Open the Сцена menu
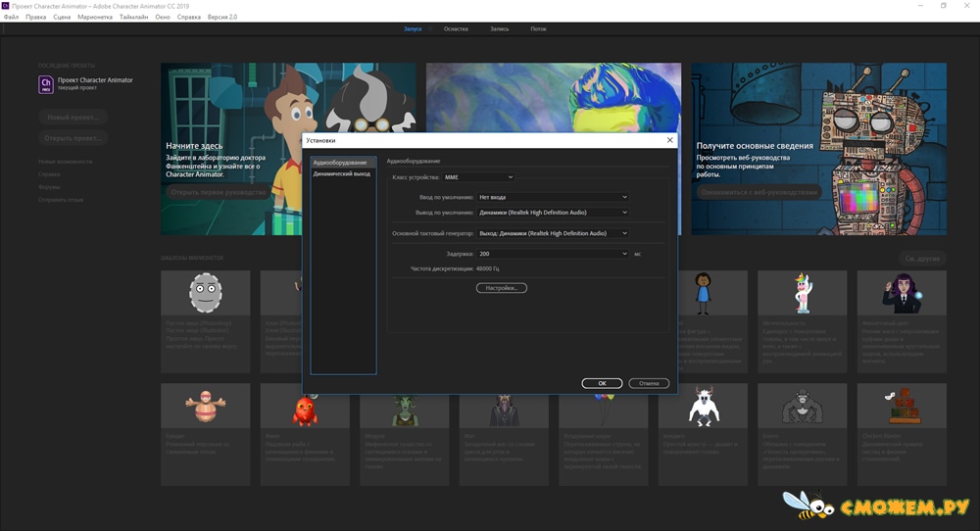The width and height of the screenshot is (980, 531). click(x=62, y=17)
